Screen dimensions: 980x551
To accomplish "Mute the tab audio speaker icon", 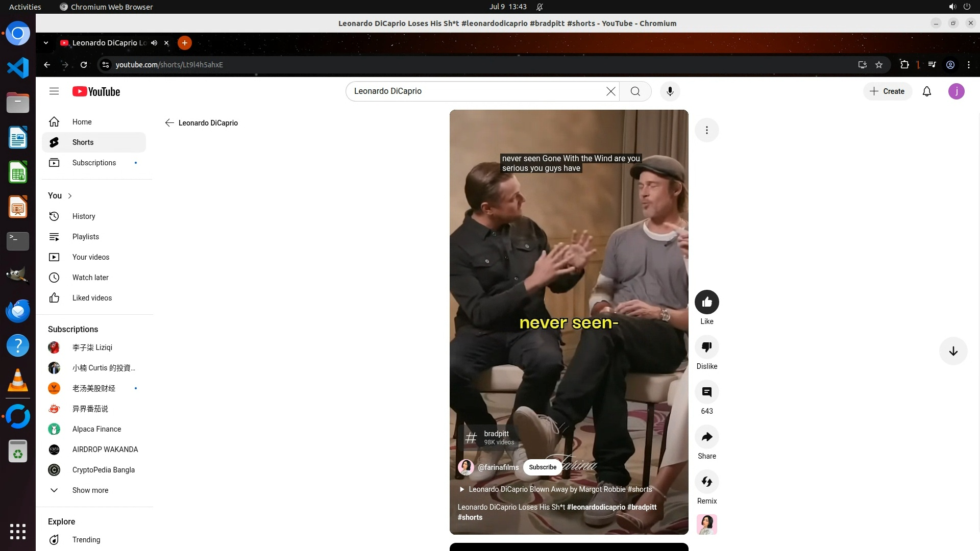I will click(x=154, y=43).
